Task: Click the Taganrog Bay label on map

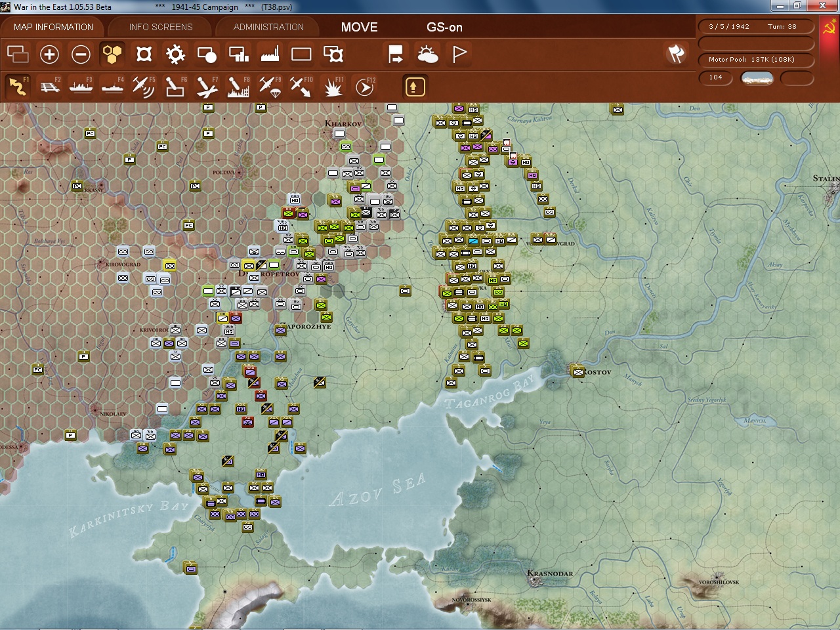Action: (x=490, y=391)
